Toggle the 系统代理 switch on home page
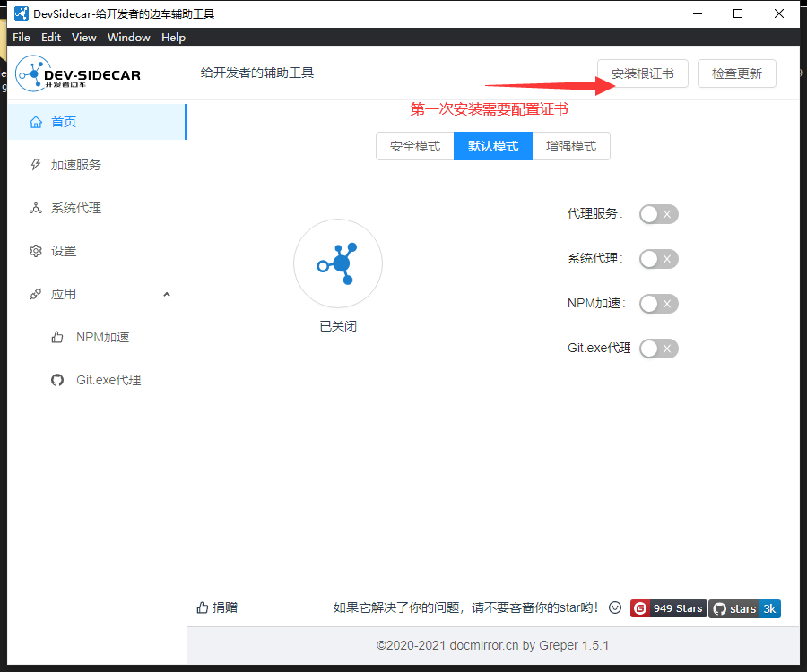807x672 pixels. tap(659, 259)
